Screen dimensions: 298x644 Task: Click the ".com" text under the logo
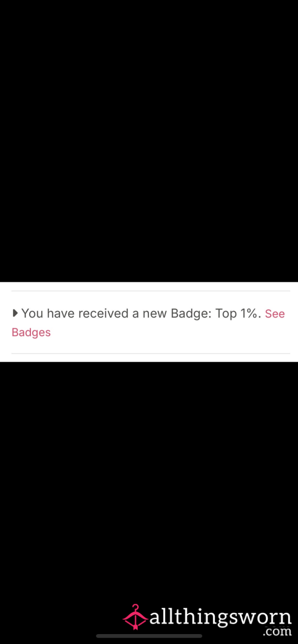277,632
